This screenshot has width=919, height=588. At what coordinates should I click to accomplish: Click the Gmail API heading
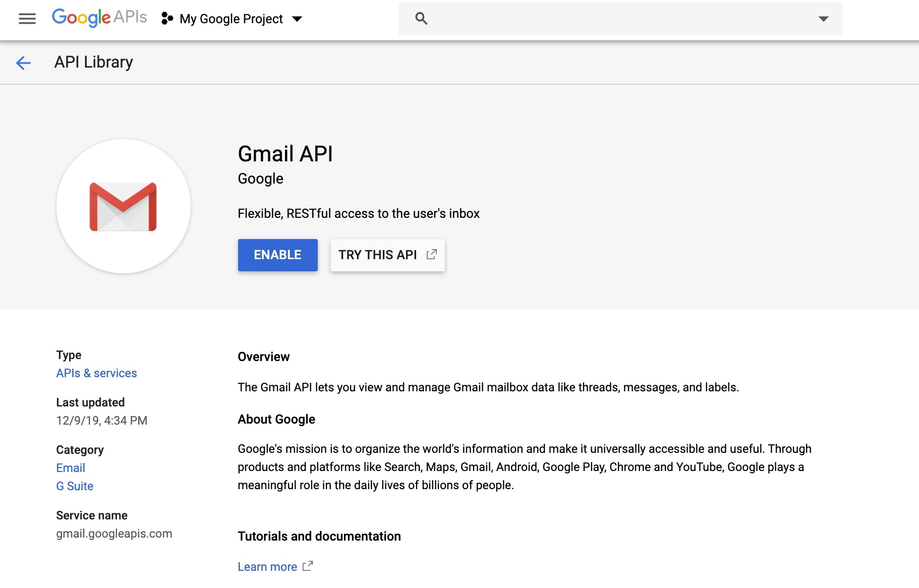(285, 154)
